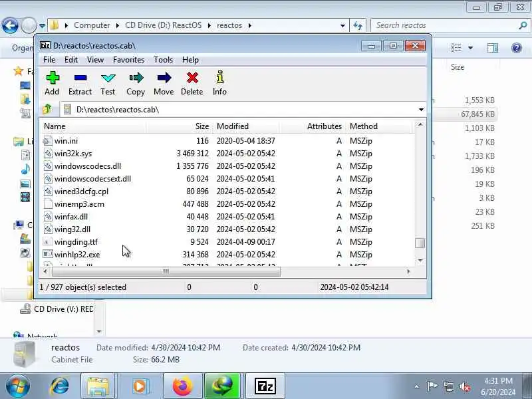This screenshot has width=532, height=399.
Task: Select the winhlp32.exe file
Action: [227, 255]
